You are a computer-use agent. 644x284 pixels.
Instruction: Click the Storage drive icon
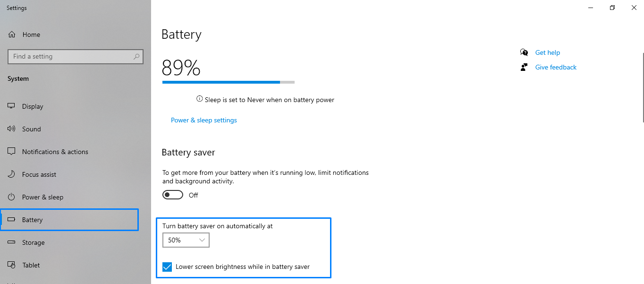12,242
